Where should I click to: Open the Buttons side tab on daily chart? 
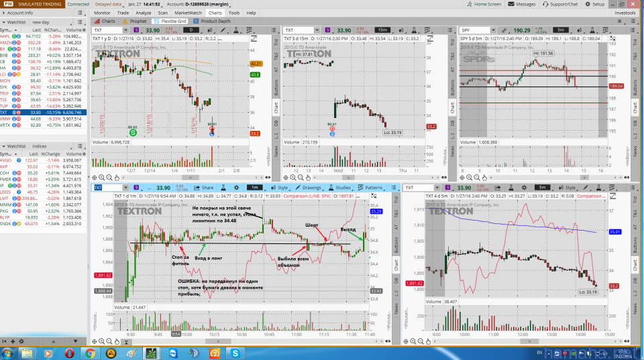[276, 87]
